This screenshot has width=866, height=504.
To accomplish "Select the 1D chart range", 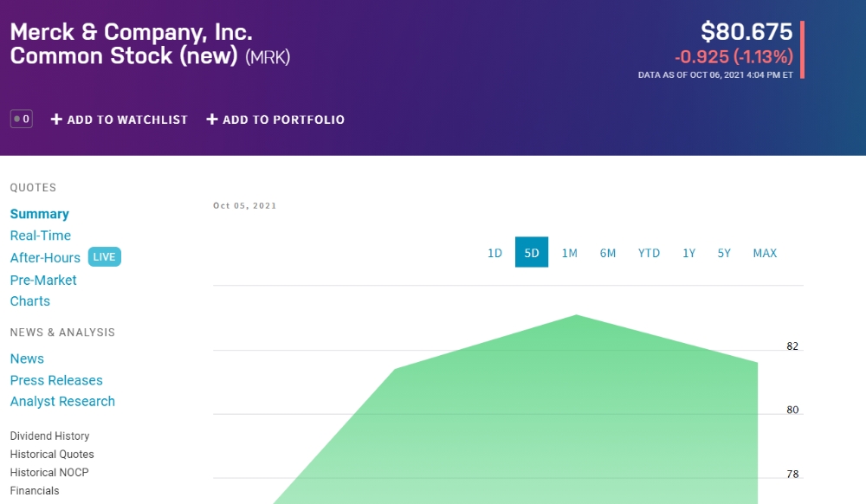I will tap(494, 253).
